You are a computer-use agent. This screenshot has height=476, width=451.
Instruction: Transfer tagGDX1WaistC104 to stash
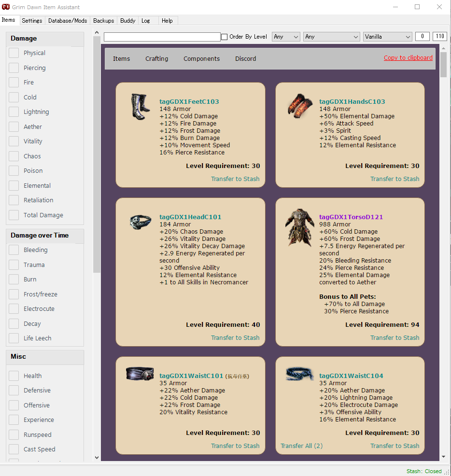point(395,446)
